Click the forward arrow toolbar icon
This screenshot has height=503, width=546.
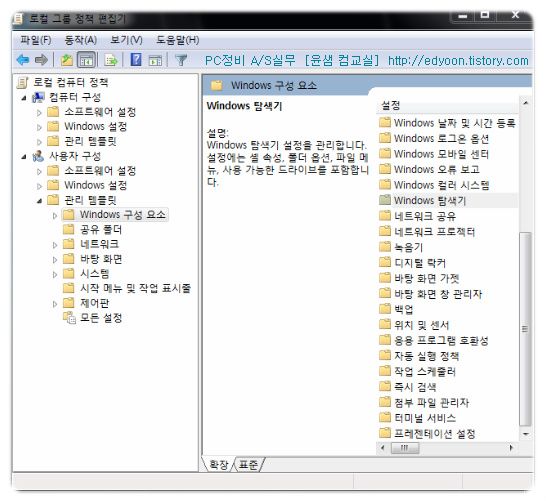(41, 60)
